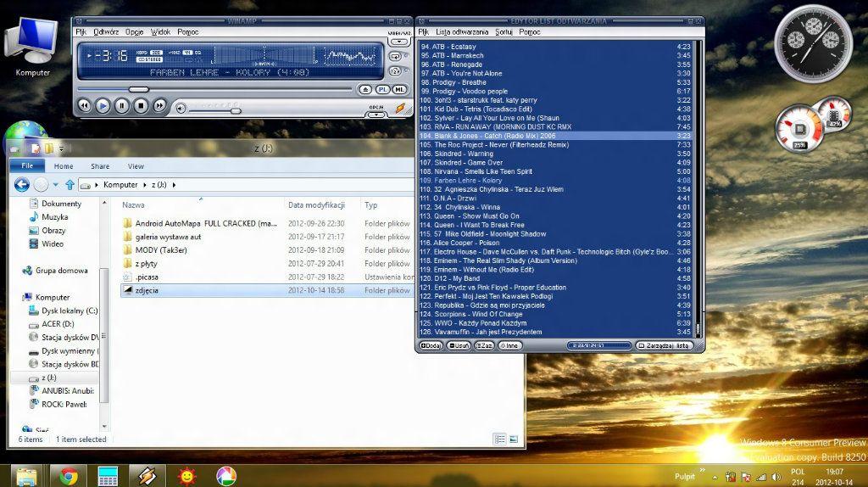Click Explorer Back arrow button

click(21, 184)
